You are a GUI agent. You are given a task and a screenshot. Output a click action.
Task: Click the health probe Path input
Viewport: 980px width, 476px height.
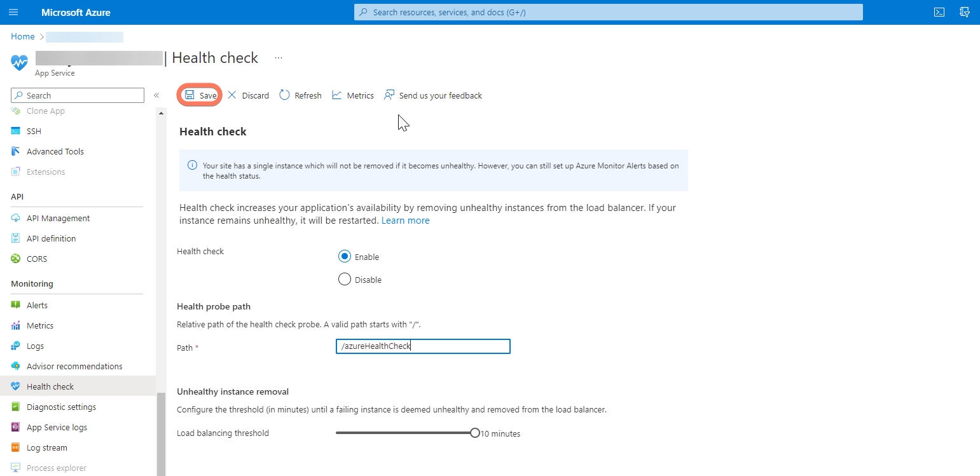pos(423,346)
